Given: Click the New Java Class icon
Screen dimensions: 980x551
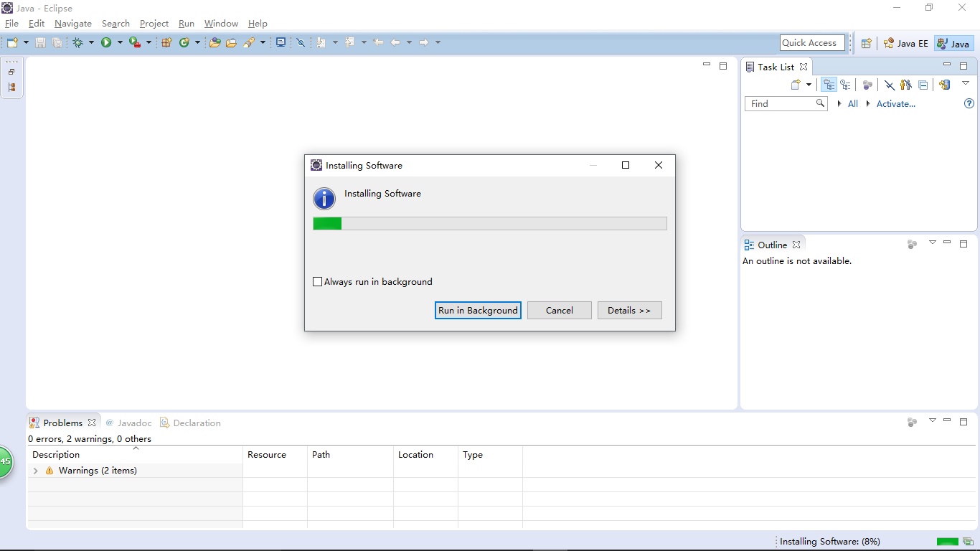Looking at the screenshot, I should click(x=184, y=42).
